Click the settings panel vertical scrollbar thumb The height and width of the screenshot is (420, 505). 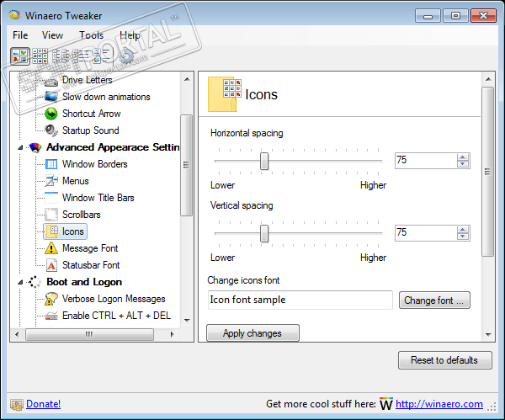488,172
